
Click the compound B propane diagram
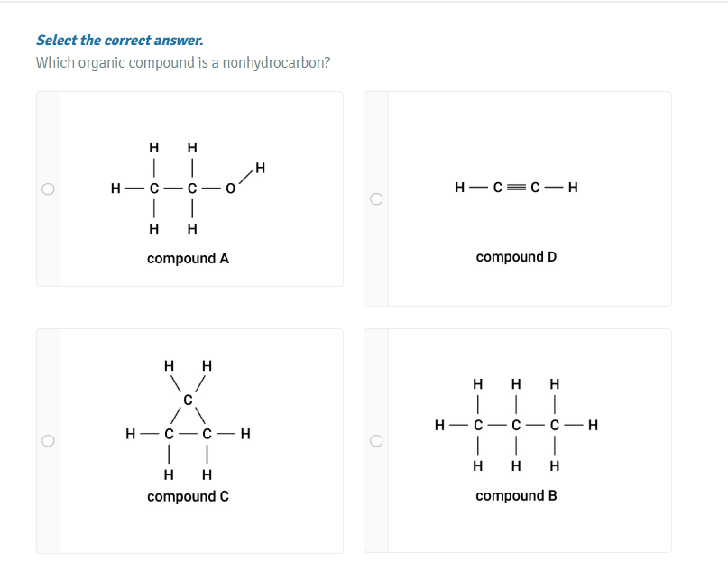click(516, 425)
